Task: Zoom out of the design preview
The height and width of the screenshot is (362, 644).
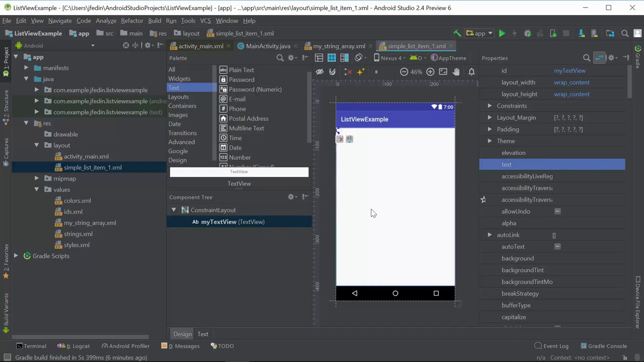Action: [404, 72]
